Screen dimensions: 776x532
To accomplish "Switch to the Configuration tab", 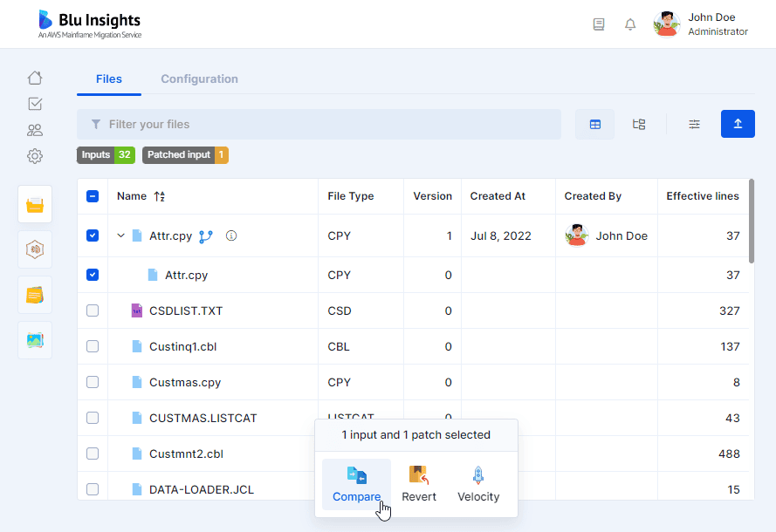I will point(199,79).
